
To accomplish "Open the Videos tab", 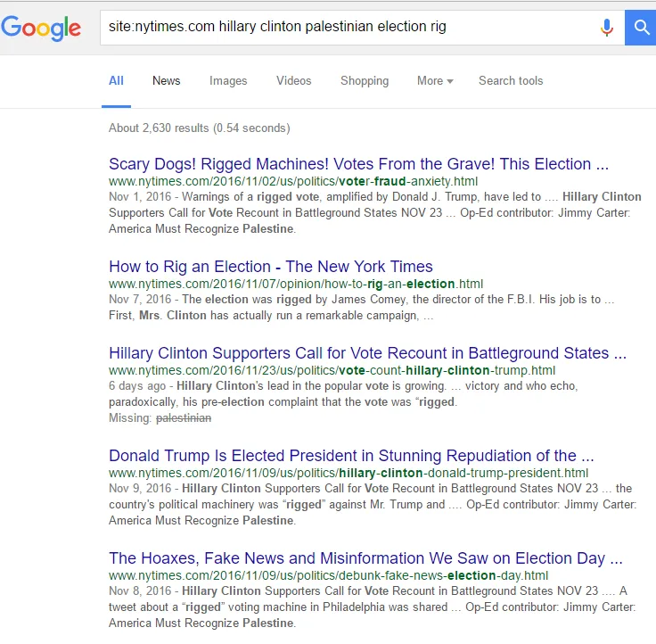I will pyautogui.click(x=294, y=81).
